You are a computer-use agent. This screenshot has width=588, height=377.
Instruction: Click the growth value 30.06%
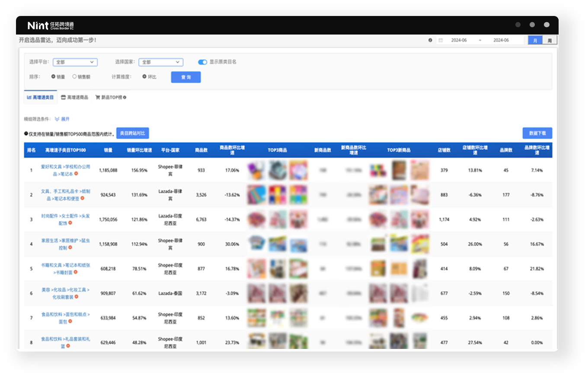click(x=232, y=244)
